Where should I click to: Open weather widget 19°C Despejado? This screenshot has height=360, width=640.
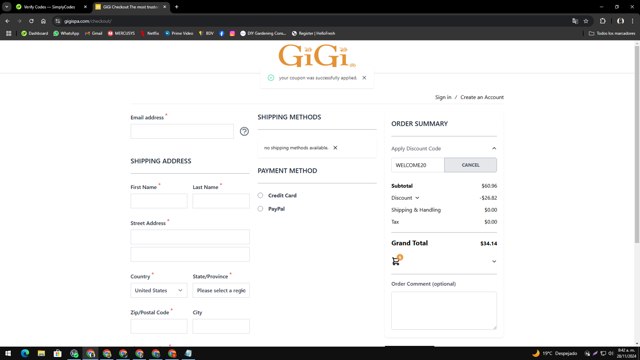coord(555,353)
